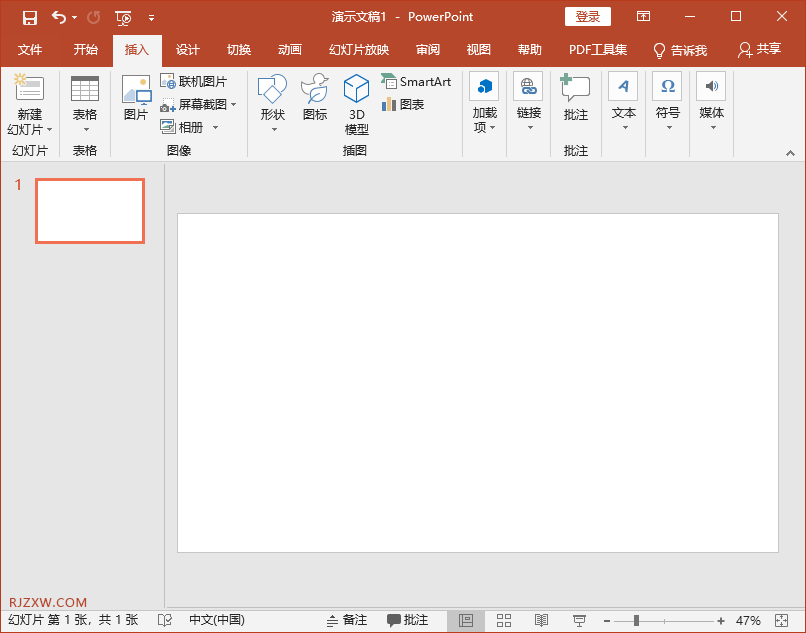
Task: Select slide 1 thumbnail in left panel
Action: pos(90,211)
